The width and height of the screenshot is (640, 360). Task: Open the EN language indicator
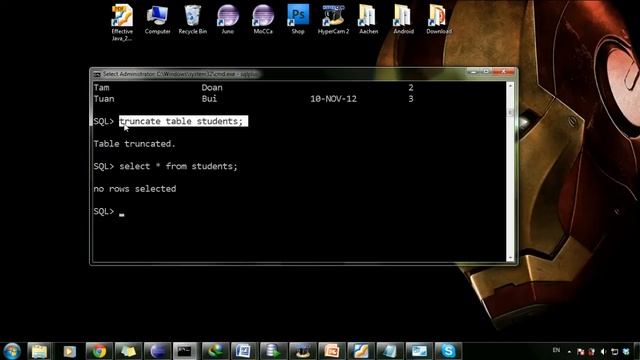[556, 350]
